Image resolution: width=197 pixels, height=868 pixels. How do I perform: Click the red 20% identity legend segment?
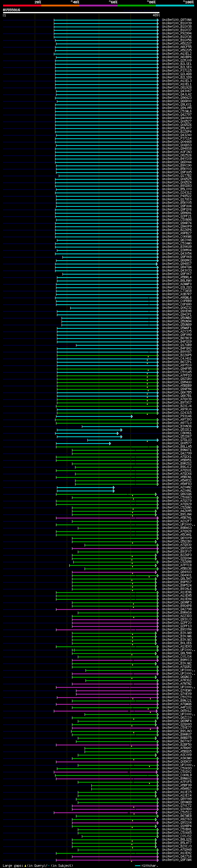22,6
